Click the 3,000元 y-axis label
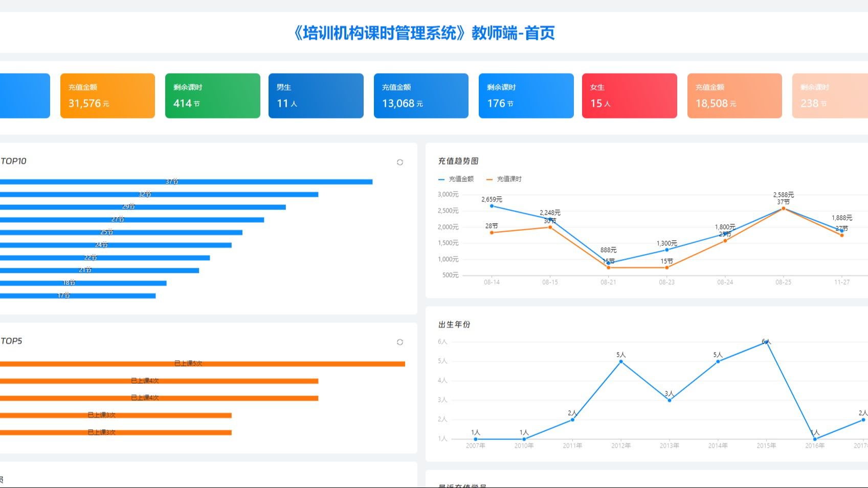Screen dimensions: 868x488 (448, 194)
